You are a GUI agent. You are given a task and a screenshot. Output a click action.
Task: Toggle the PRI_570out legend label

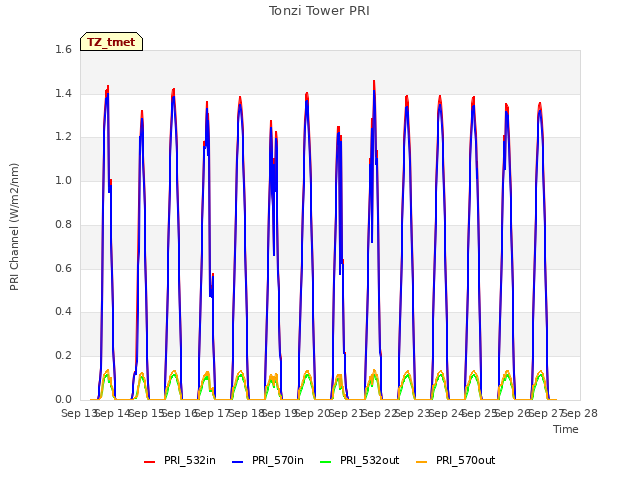coord(466,460)
